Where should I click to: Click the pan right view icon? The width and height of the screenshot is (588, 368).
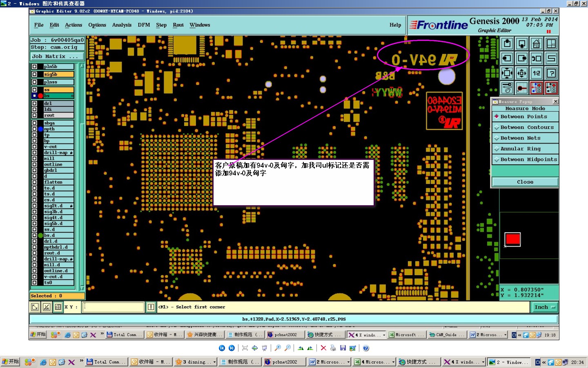[521, 58]
